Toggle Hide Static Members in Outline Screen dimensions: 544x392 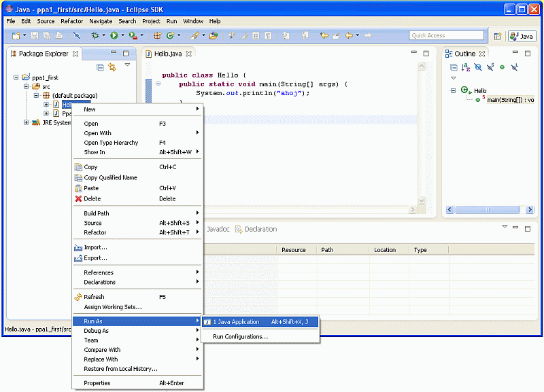490,67
